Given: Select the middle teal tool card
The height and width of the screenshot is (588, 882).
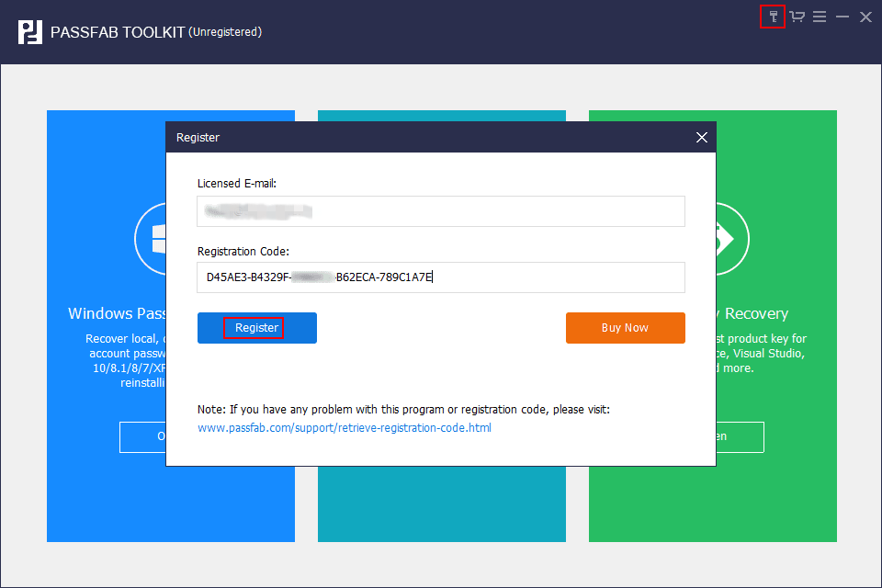Looking at the screenshot, I should 442,503.
